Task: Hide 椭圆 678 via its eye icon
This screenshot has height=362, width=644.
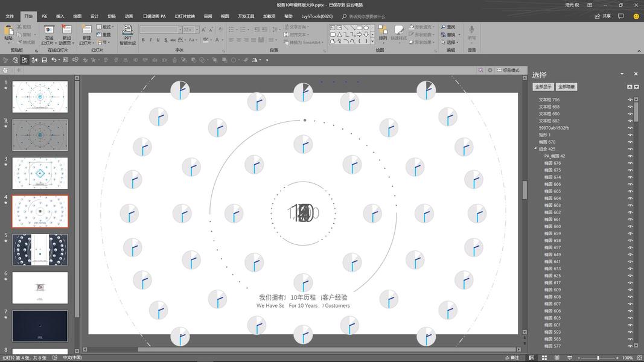Action: pos(630,142)
